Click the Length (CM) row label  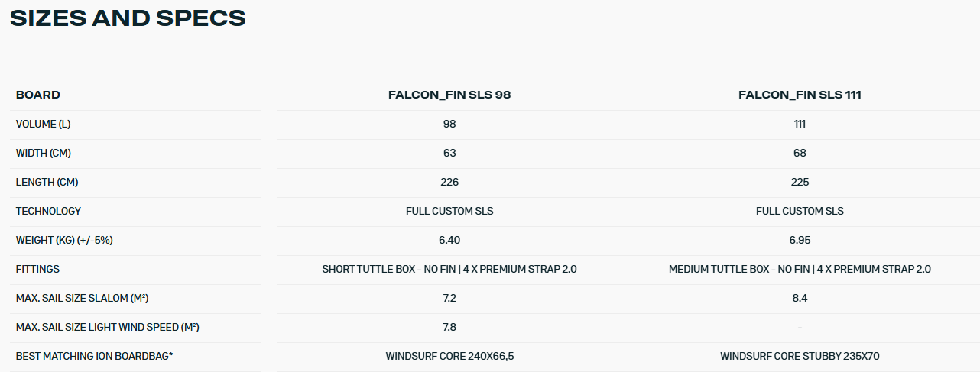[x=47, y=182]
